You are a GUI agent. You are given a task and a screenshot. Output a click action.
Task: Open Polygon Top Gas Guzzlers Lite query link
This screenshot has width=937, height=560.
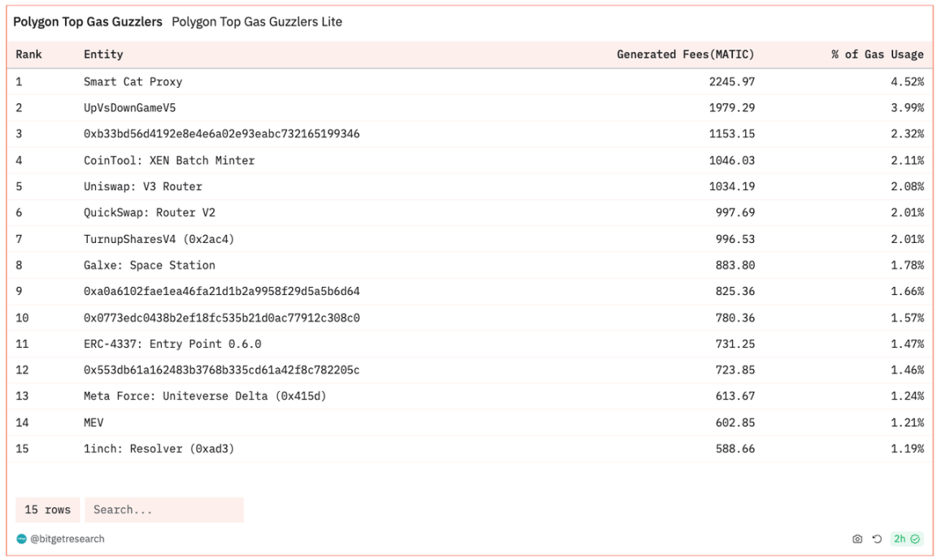click(257, 22)
